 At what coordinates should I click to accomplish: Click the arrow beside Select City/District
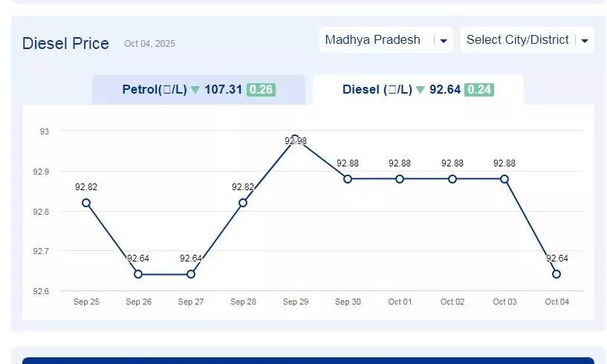click(x=585, y=41)
